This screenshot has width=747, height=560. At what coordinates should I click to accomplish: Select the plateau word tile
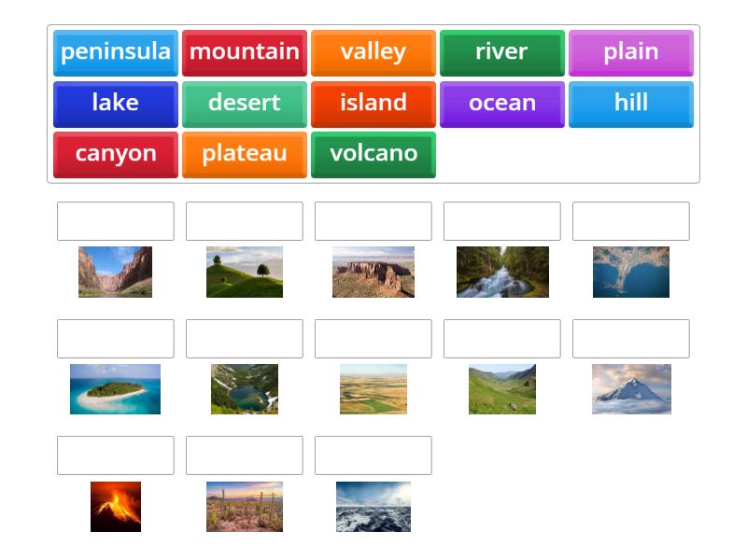pos(244,154)
